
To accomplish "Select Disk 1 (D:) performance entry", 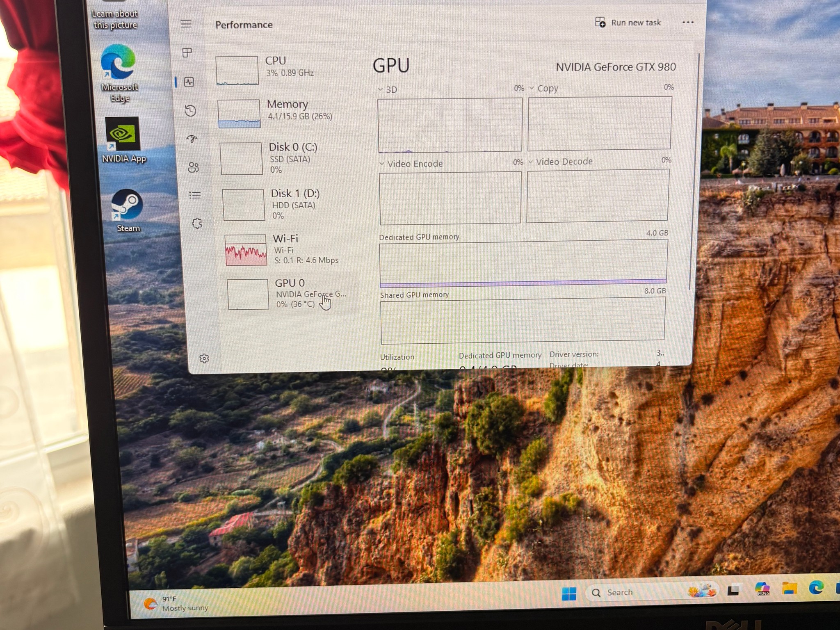I will tap(289, 204).
